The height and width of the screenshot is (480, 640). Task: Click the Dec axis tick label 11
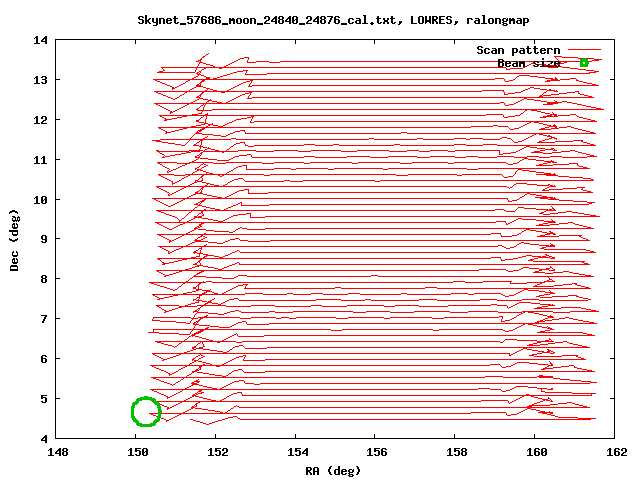pyautogui.click(x=40, y=160)
